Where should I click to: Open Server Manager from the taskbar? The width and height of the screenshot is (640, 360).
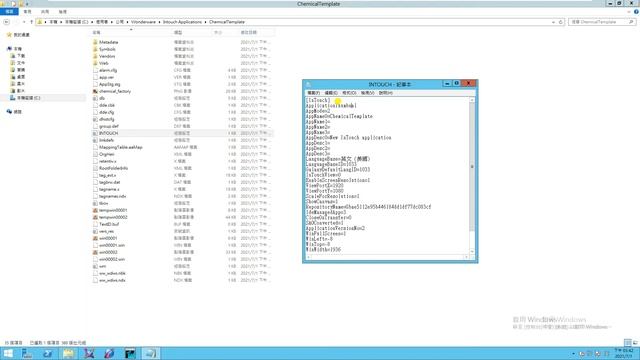(27, 353)
